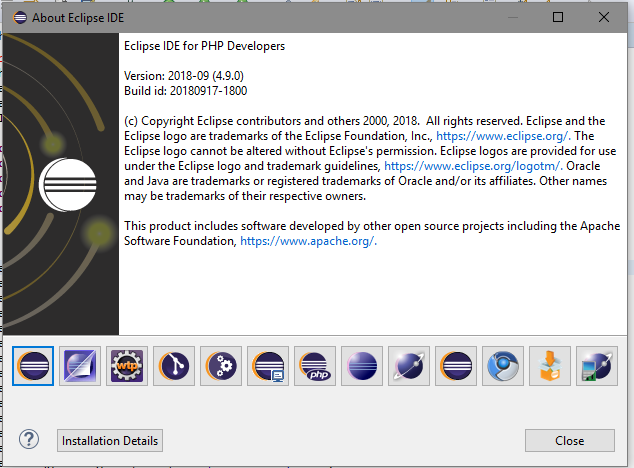Open the PHP feature icon
The image size is (634, 468).
315,366
